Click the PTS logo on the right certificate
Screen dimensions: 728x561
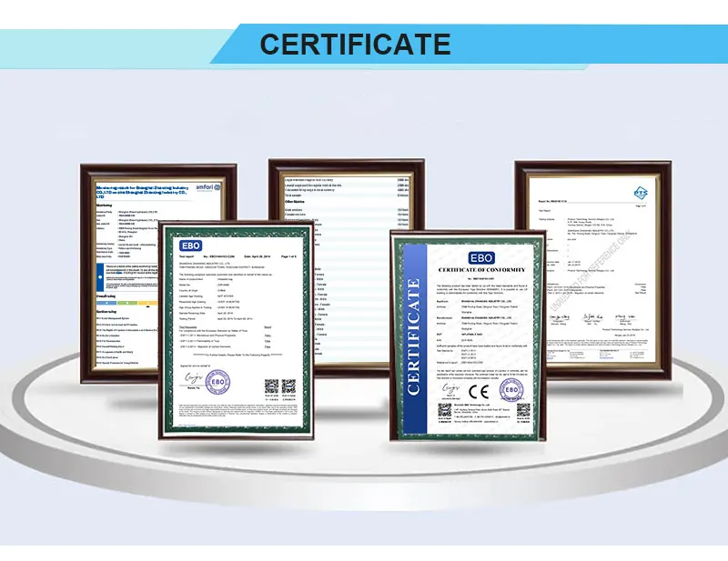[x=641, y=194]
